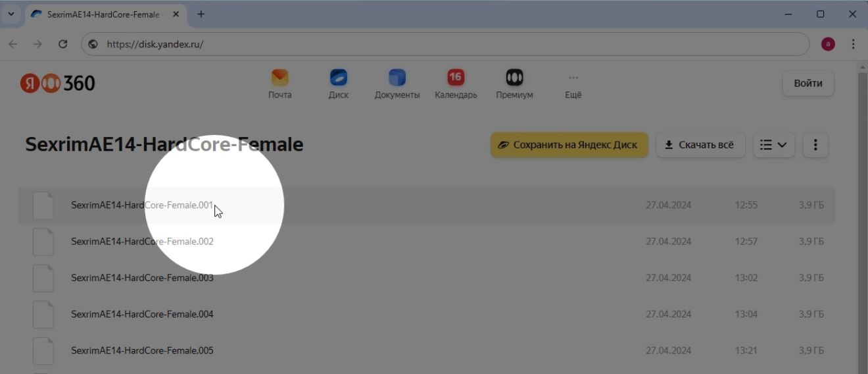The width and height of the screenshot is (868, 374).
Task: Click the address bar URL field
Action: tap(447, 44)
